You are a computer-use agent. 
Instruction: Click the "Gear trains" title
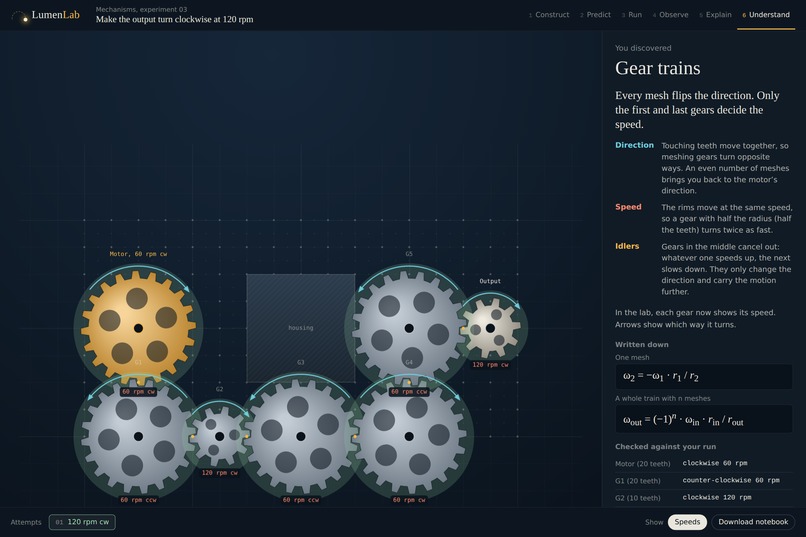657,68
